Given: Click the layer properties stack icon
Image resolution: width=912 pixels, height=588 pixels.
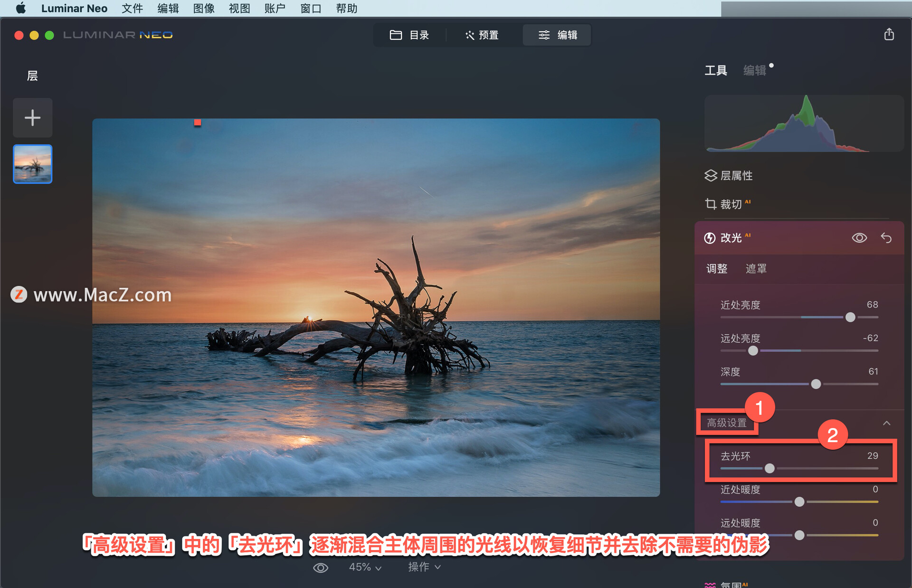Looking at the screenshot, I should [x=711, y=176].
